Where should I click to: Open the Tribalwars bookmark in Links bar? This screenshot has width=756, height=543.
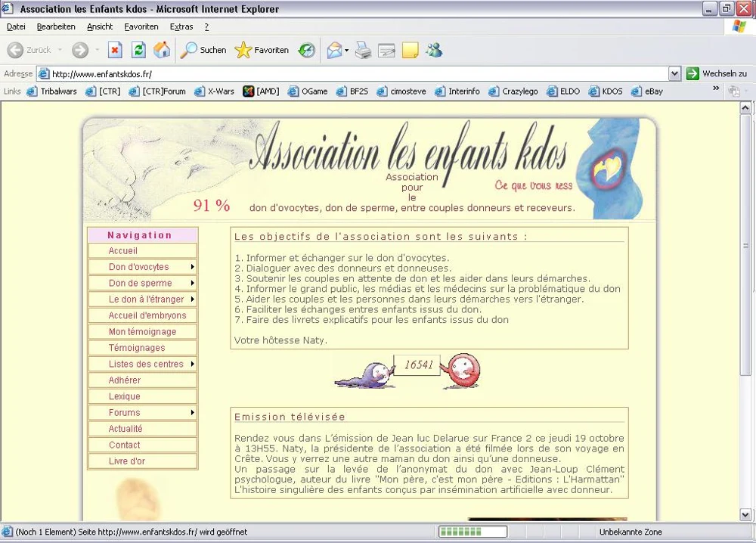point(52,92)
